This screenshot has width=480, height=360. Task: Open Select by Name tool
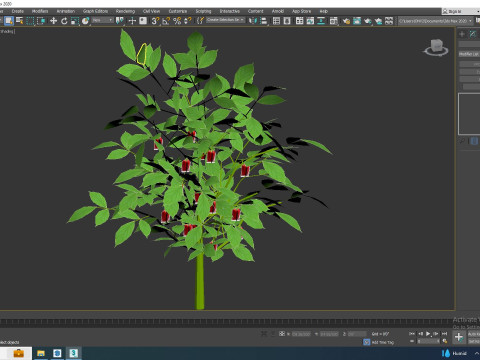tap(20, 21)
